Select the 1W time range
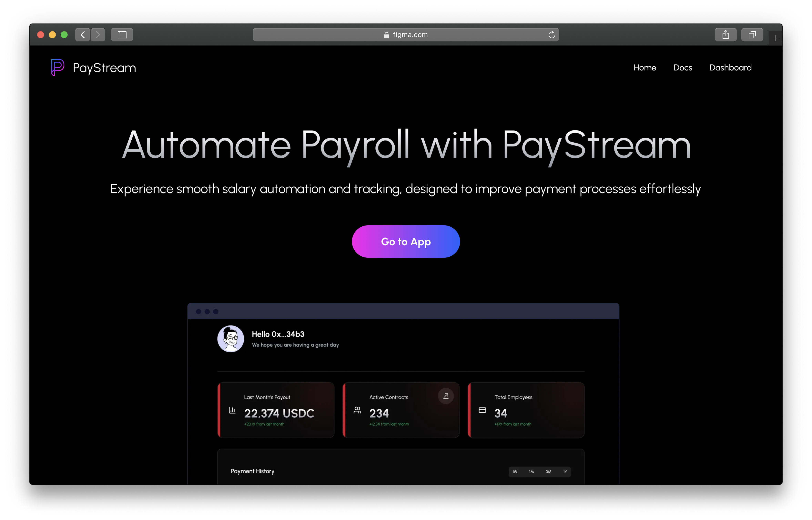The image size is (812, 520). (515, 472)
